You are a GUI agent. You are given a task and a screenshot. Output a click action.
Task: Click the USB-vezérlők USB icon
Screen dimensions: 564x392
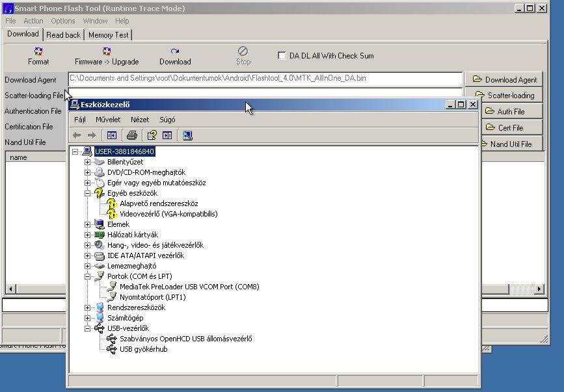100,328
